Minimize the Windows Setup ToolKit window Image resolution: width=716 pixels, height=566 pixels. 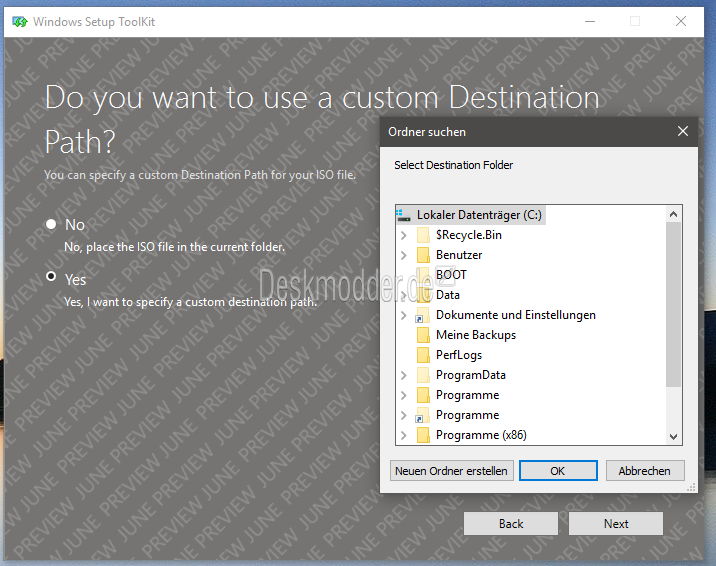[x=590, y=21]
